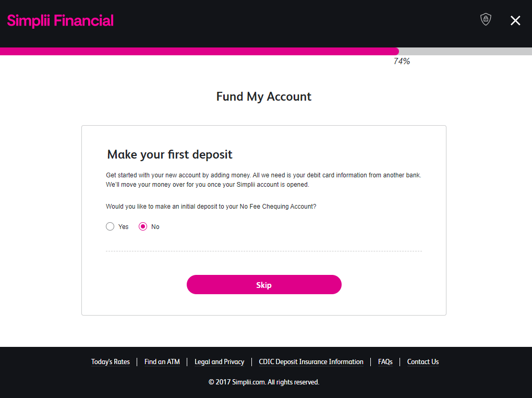Click the 74% progress label
The height and width of the screenshot is (398, 532).
(x=402, y=62)
